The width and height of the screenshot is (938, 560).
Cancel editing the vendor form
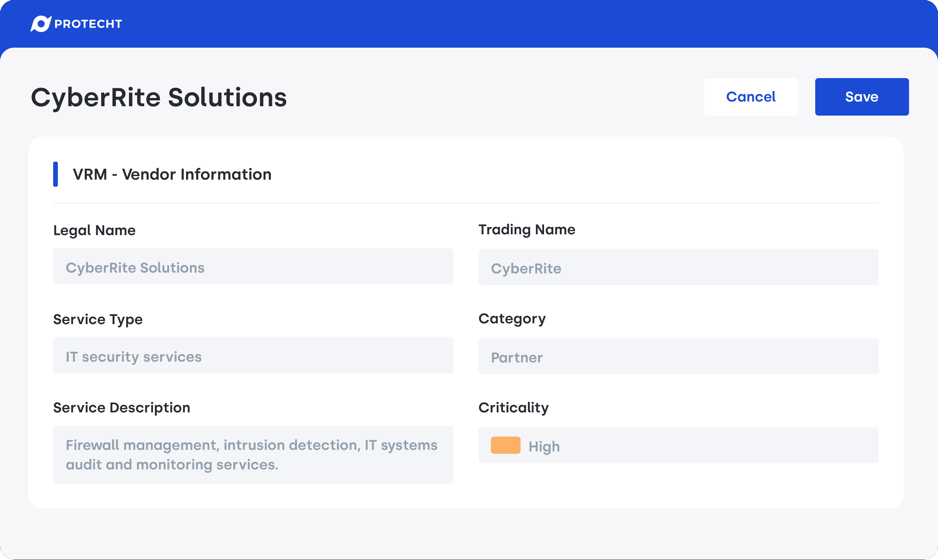tap(750, 96)
